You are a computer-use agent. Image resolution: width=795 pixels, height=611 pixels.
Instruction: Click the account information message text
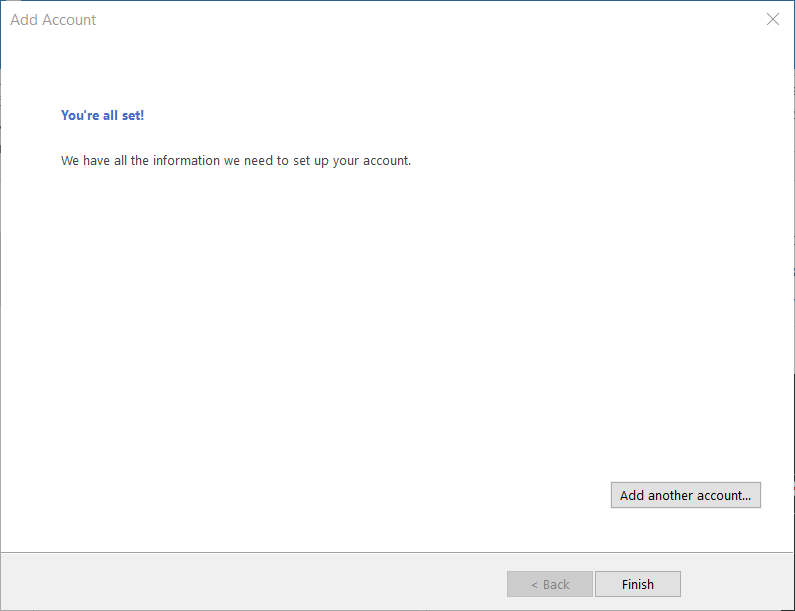[236, 161]
